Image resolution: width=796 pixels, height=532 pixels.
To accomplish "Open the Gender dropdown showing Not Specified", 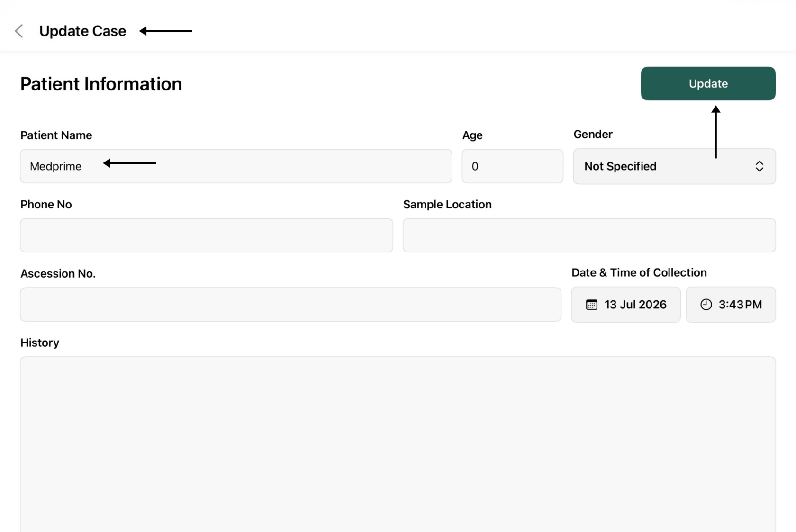I will tap(674, 166).
